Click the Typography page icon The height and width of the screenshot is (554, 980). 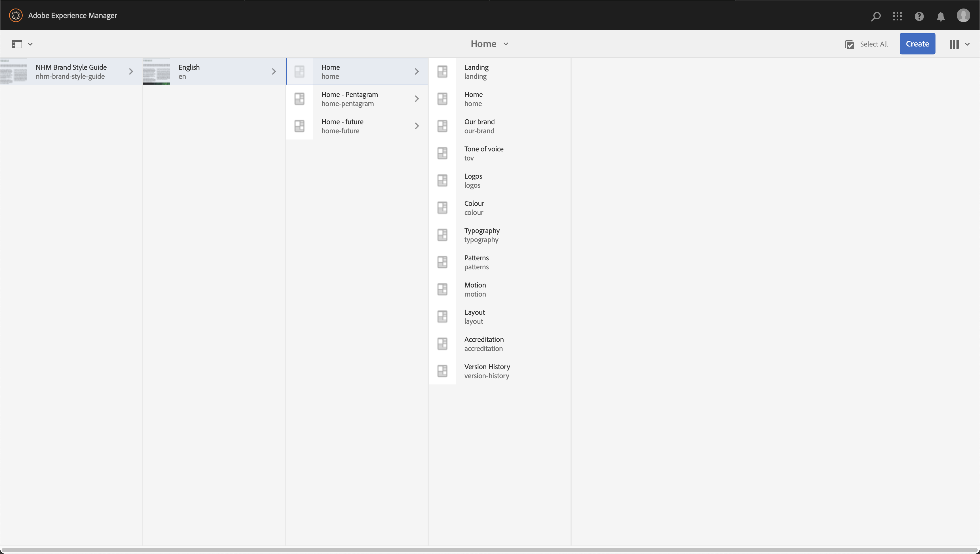pos(442,235)
